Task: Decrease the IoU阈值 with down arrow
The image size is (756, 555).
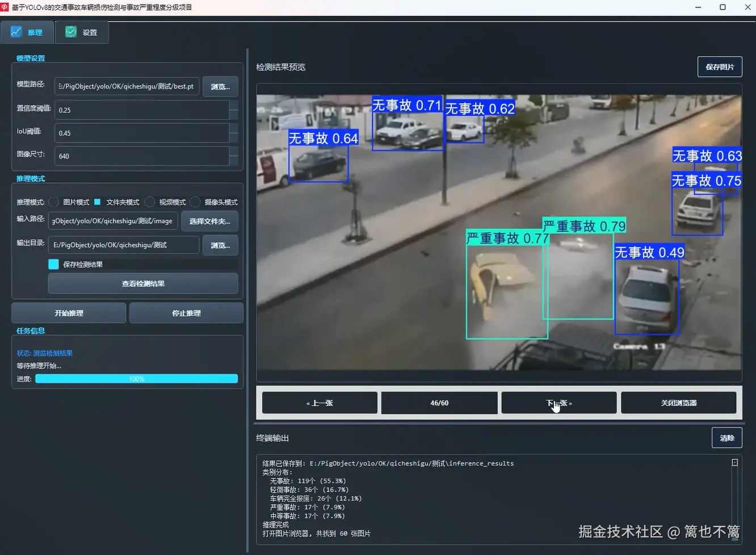Action: [234, 137]
